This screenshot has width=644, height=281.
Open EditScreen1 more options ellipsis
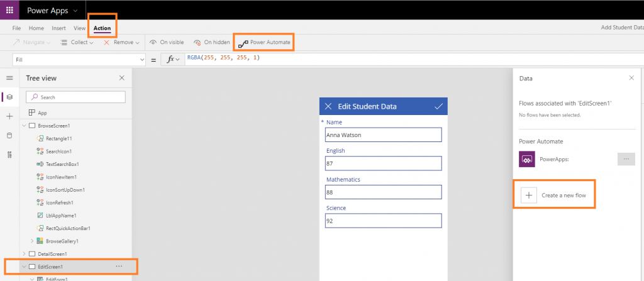119,266
